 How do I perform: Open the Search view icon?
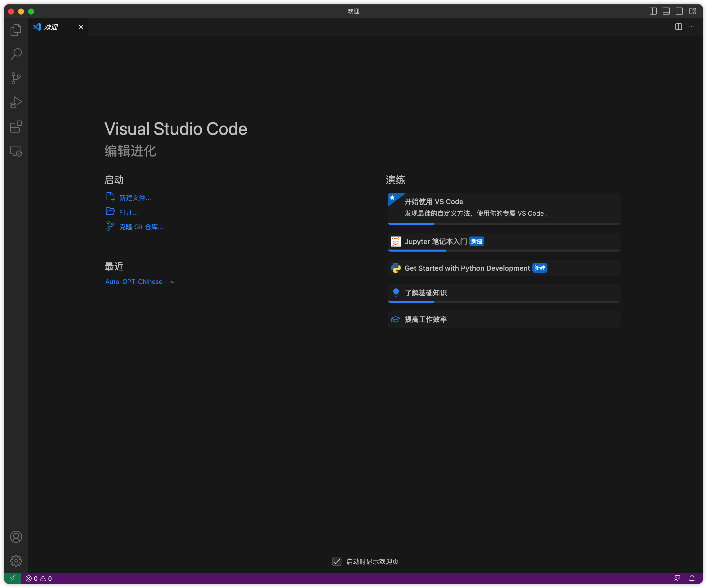16,54
